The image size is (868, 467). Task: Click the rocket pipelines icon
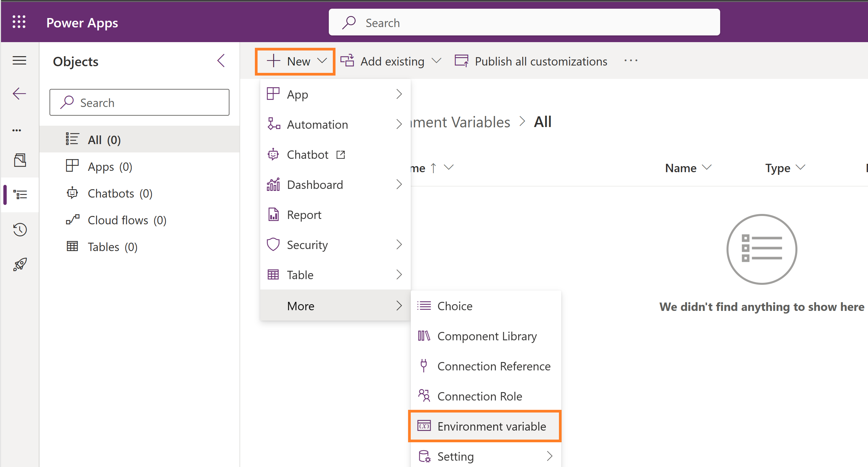(20, 264)
